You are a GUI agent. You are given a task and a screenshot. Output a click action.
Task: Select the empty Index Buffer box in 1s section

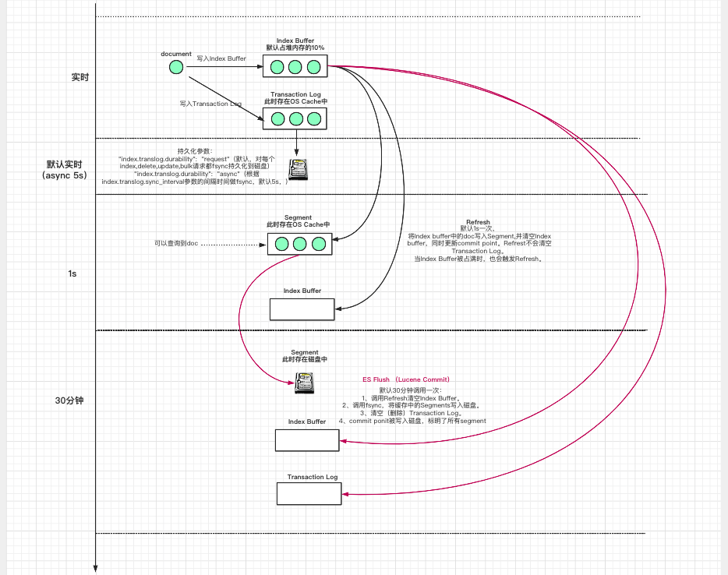coord(302,309)
